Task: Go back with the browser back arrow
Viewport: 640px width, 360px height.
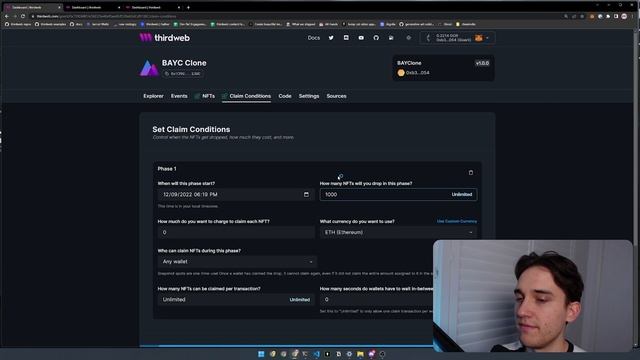Action: tap(7, 16)
